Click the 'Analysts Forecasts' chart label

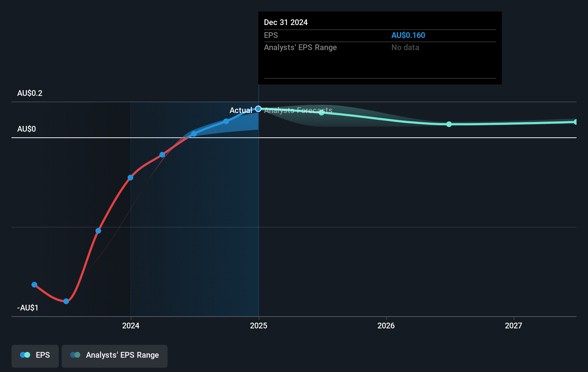(x=298, y=110)
